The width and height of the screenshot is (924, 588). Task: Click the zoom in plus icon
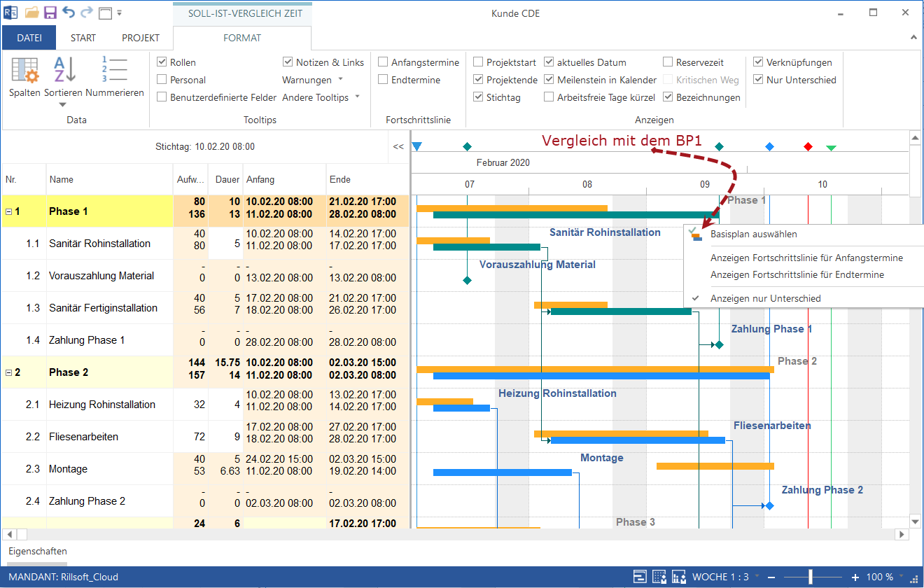(x=855, y=577)
